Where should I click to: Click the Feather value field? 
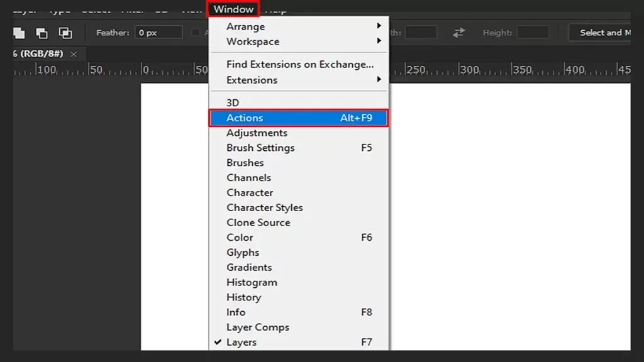point(158,33)
